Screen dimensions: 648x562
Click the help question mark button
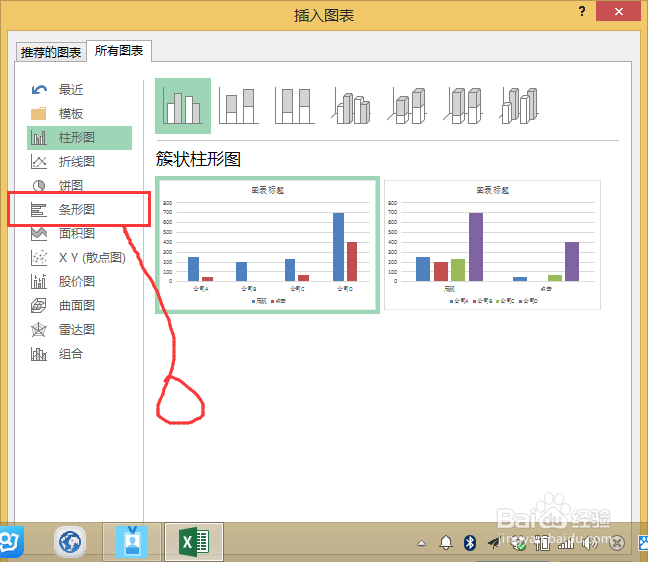[582, 11]
